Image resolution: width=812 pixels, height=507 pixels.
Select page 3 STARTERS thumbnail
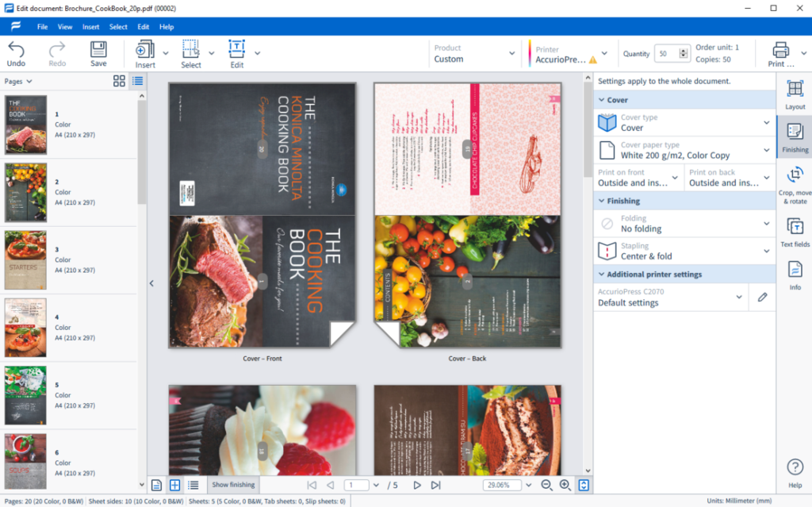[25, 259]
